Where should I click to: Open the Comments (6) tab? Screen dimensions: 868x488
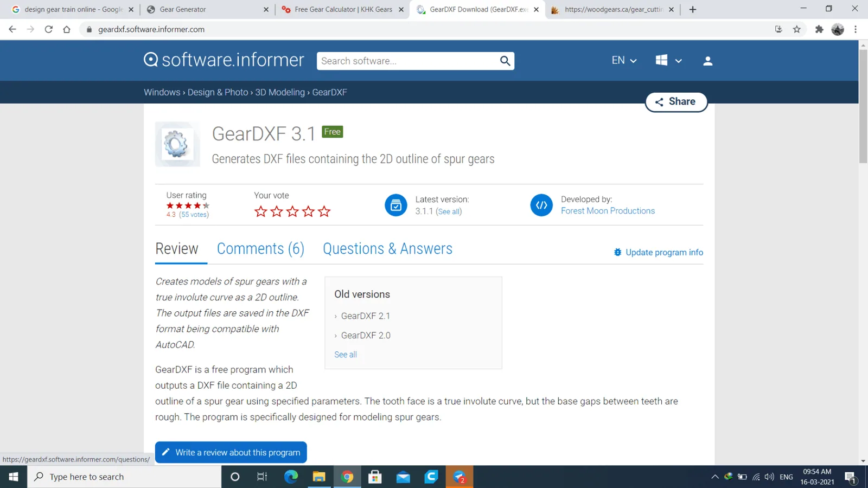point(260,249)
